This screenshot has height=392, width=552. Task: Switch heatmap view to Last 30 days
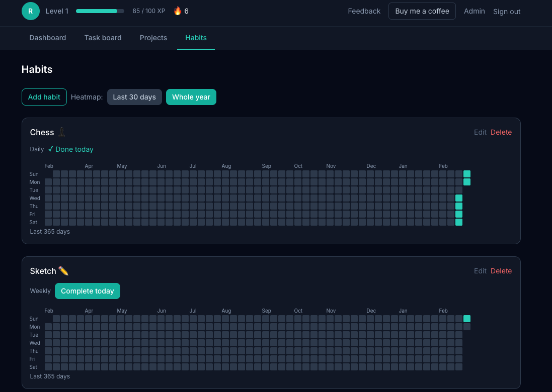[x=134, y=96]
